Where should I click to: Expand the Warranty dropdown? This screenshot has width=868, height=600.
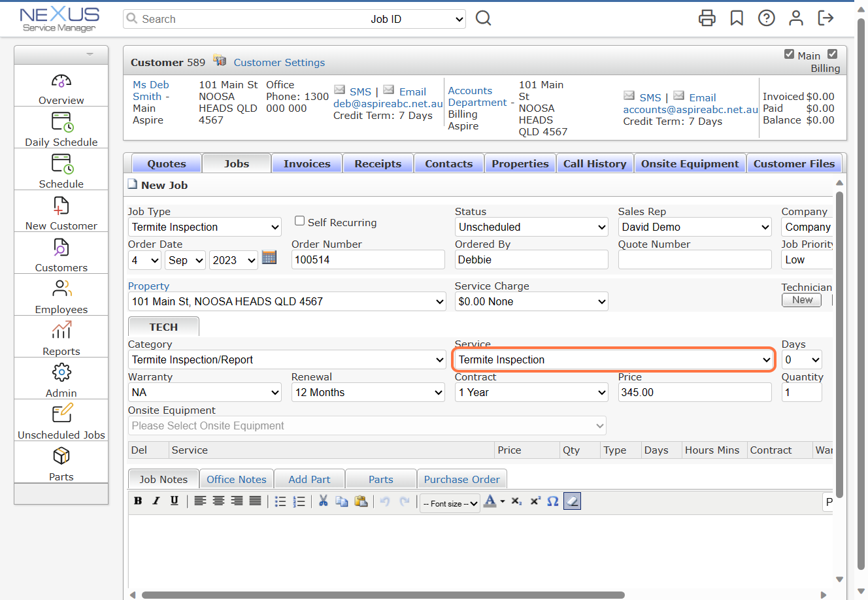[205, 392]
